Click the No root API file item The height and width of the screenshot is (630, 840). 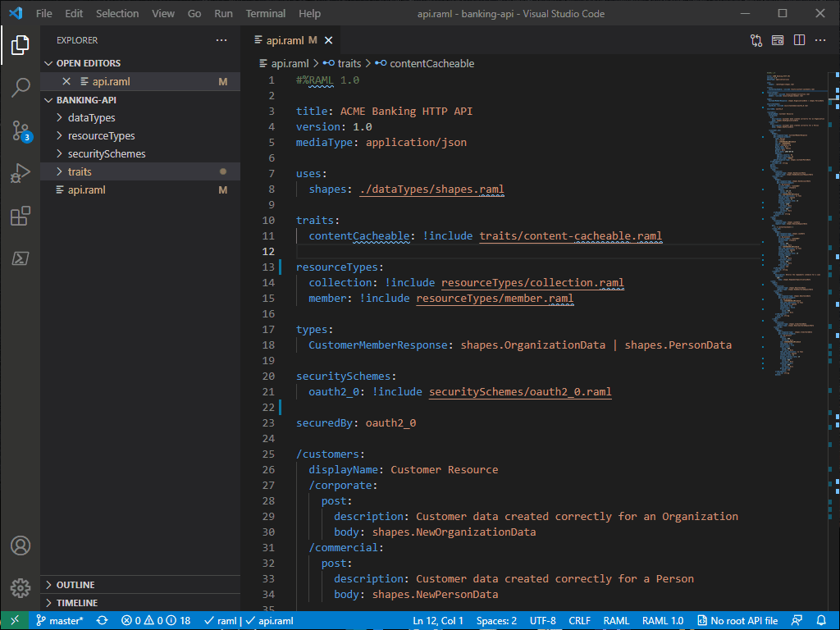click(x=737, y=620)
